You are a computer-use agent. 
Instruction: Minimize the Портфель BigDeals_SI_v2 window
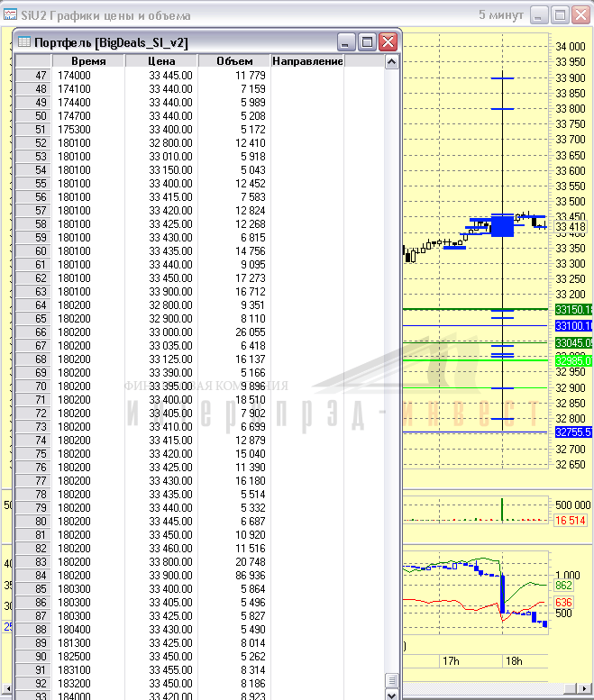[346, 42]
